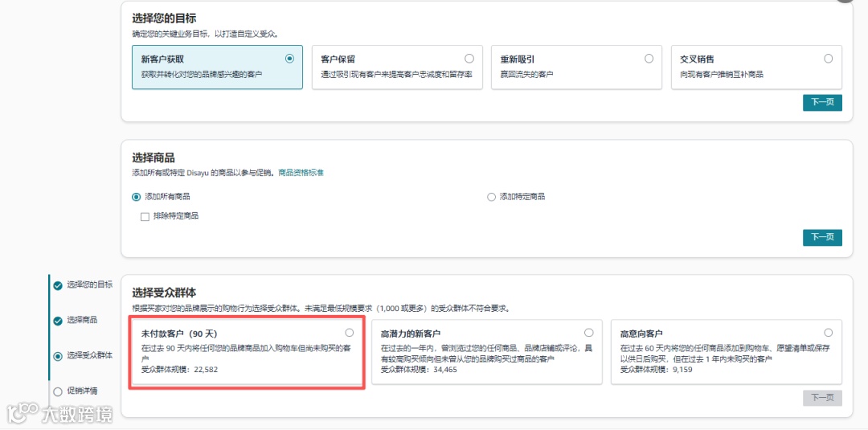Click description 获取并转化对您的品牌感兴趣的客户
The width and height of the screenshot is (868, 430).
[202, 74]
